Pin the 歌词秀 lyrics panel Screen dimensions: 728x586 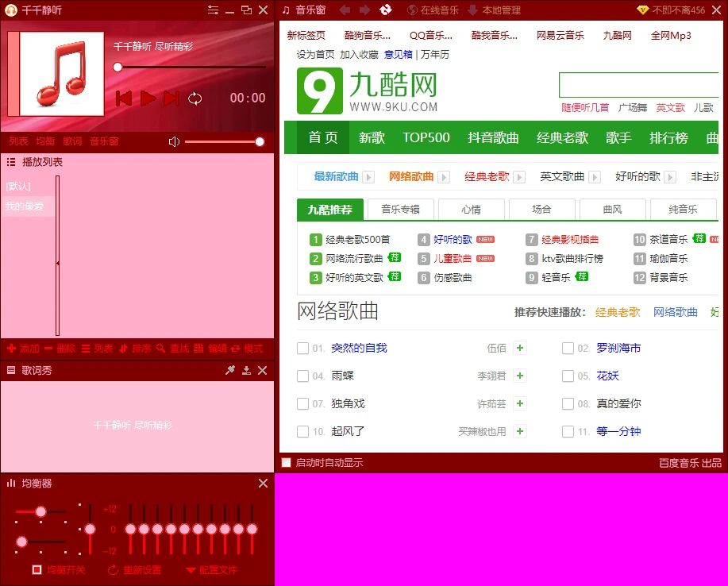point(229,370)
